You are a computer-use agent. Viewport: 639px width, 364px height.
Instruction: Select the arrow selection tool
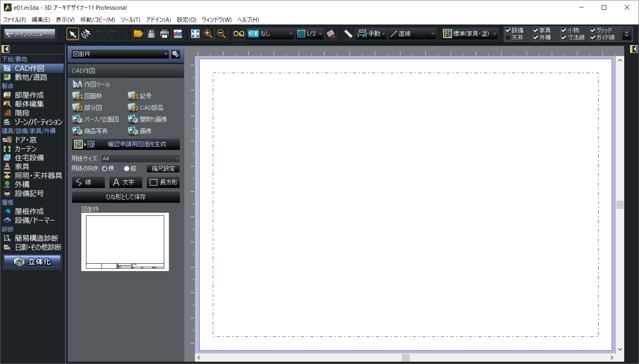72,34
